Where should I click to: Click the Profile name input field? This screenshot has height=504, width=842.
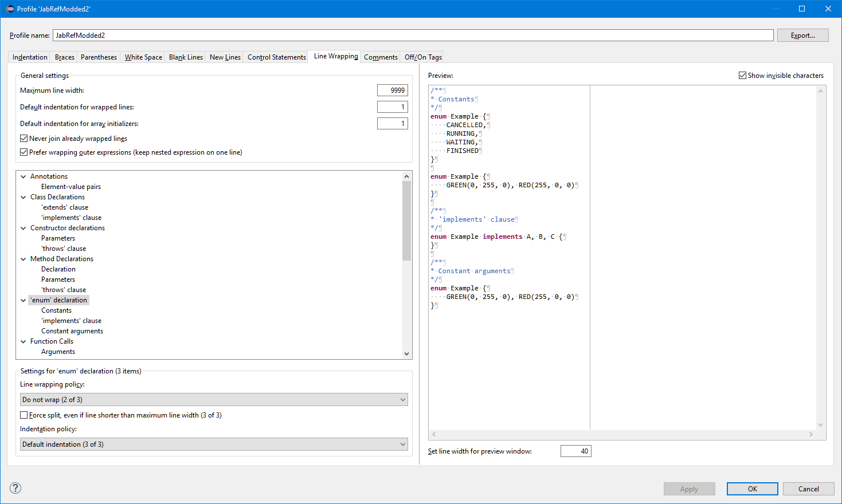click(x=413, y=36)
